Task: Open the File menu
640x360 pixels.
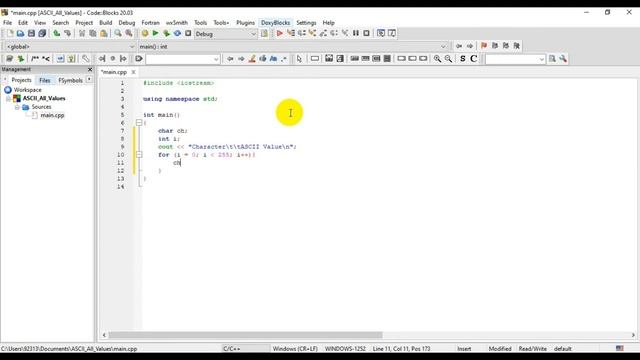Action: click(7, 23)
